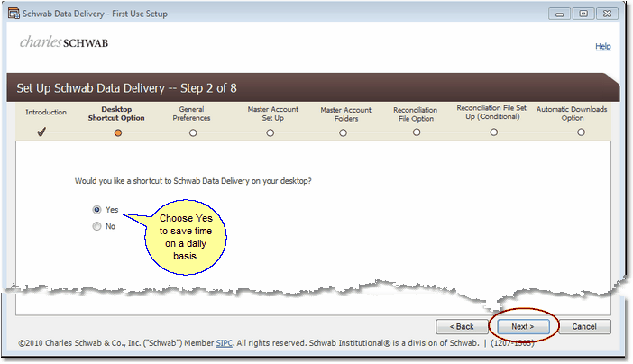
Task: Click the desktop shortcut question text
Action: (193, 181)
